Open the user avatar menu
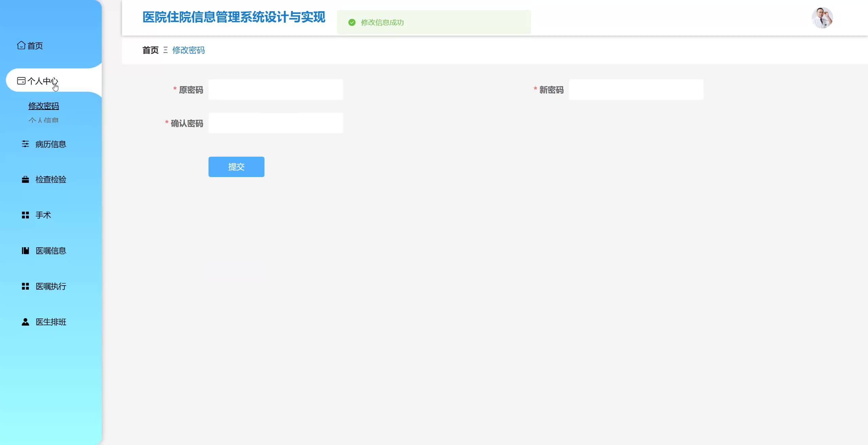This screenshot has width=868, height=445. (x=822, y=18)
